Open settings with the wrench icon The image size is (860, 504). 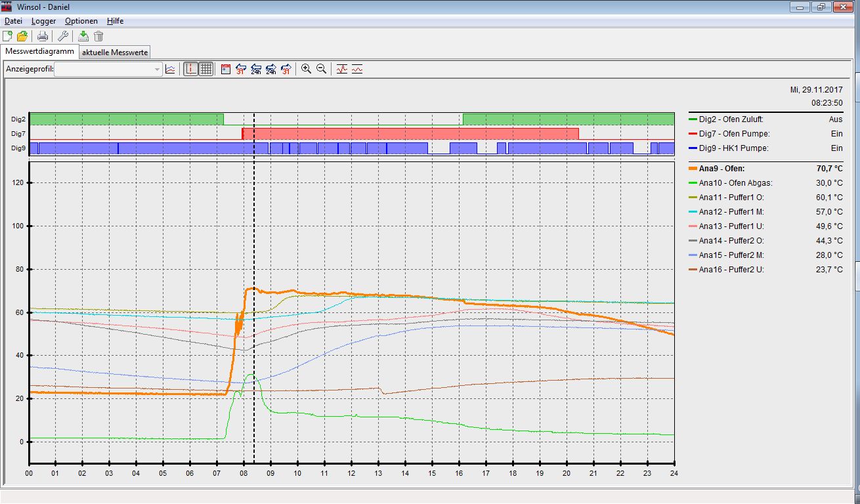click(x=63, y=36)
